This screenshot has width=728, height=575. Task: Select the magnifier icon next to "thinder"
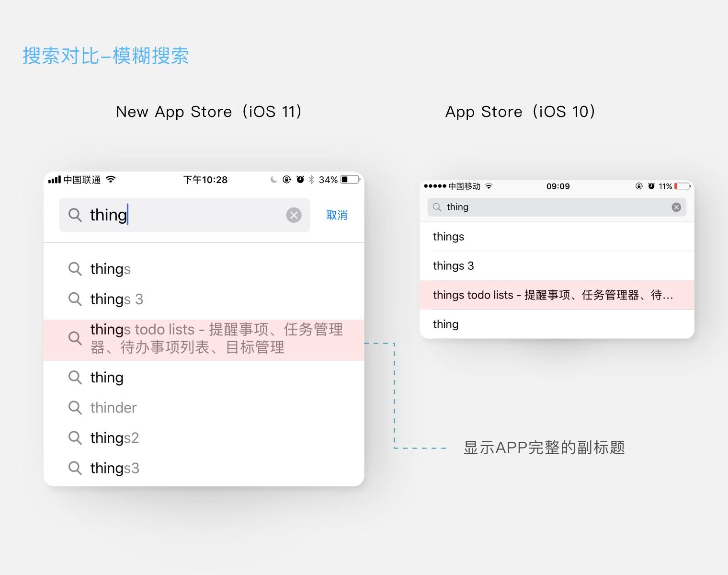(75, 407)
